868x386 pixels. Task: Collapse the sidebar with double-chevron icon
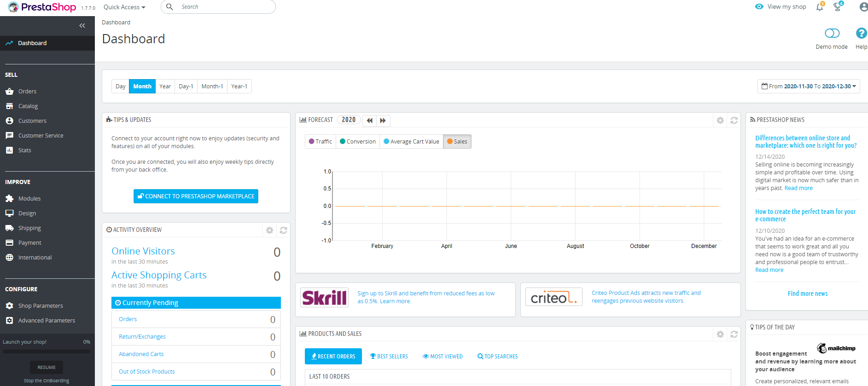coord(82,26)
